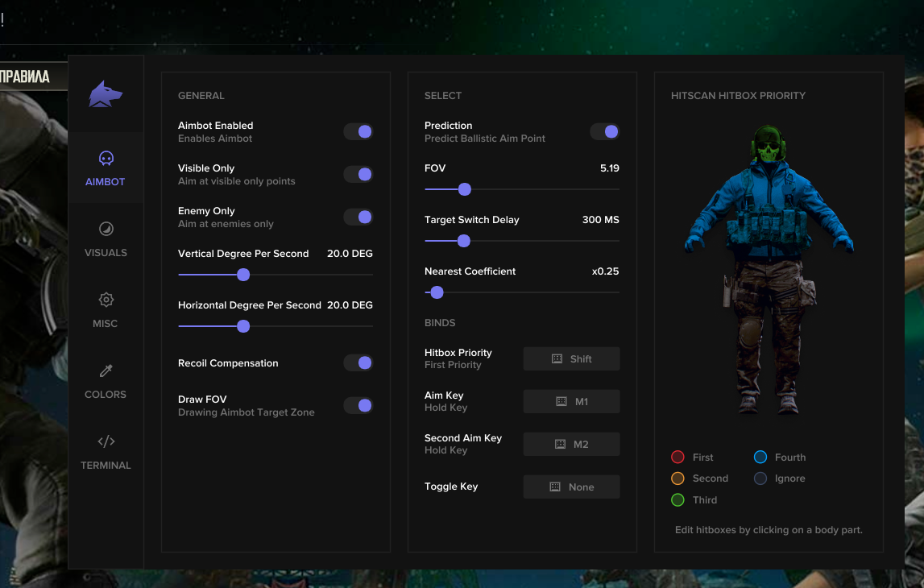Click the None button for Toggle Key
924x588 pixels.
571,487
